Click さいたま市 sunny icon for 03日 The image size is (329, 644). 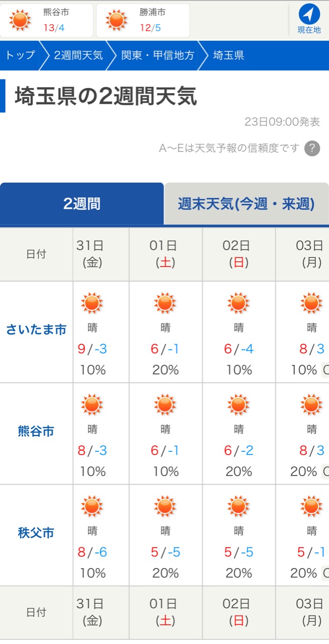pyautogui.click(x=311, y=303)
